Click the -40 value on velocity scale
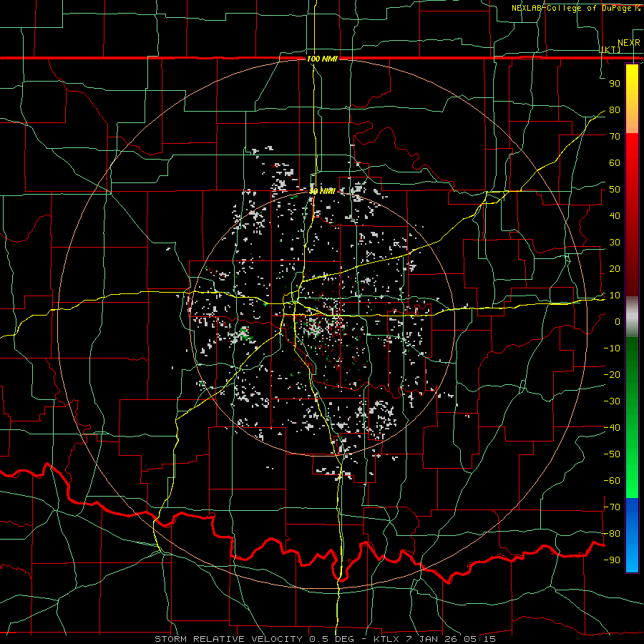Image resolution: width=644 pixels, height=644 pixels. (x=612, y=428)
